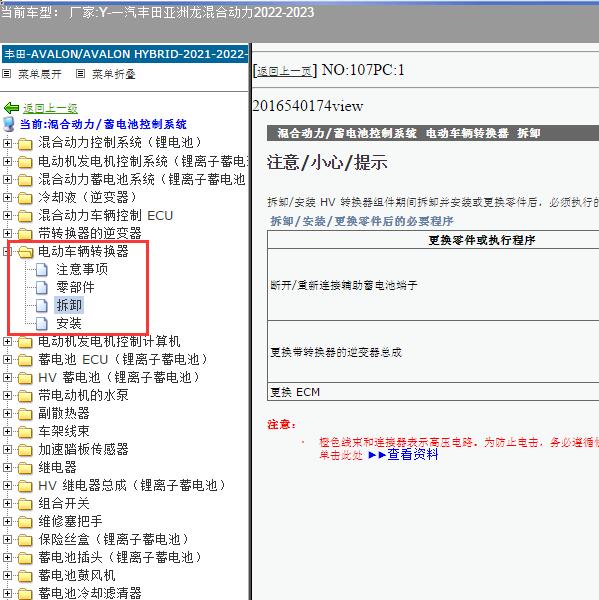Expand the 混合动力蓄电池系统 node

pyautogui.click(x=7, y=179)
